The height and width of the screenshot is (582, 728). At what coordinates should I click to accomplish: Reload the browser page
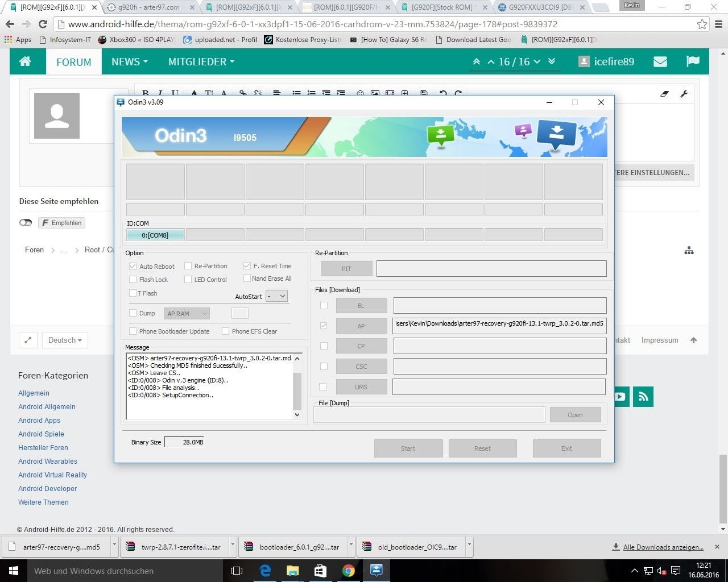coord(43,24)
